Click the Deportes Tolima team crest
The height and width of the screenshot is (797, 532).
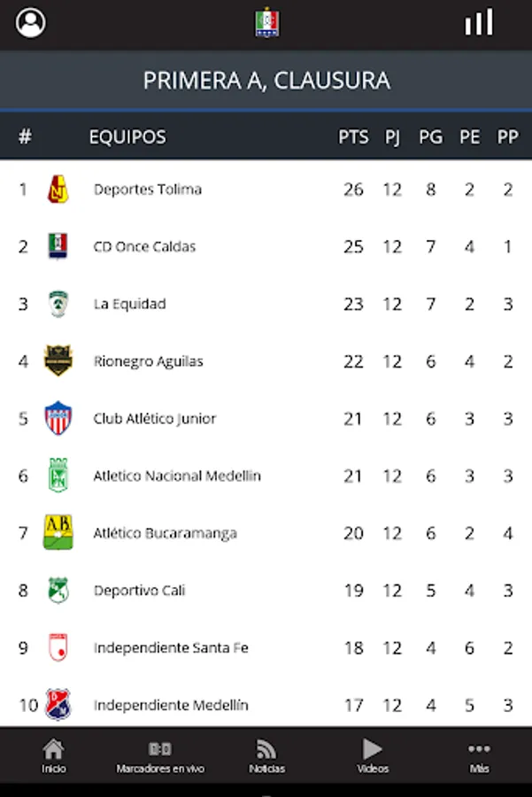point(58,190)
